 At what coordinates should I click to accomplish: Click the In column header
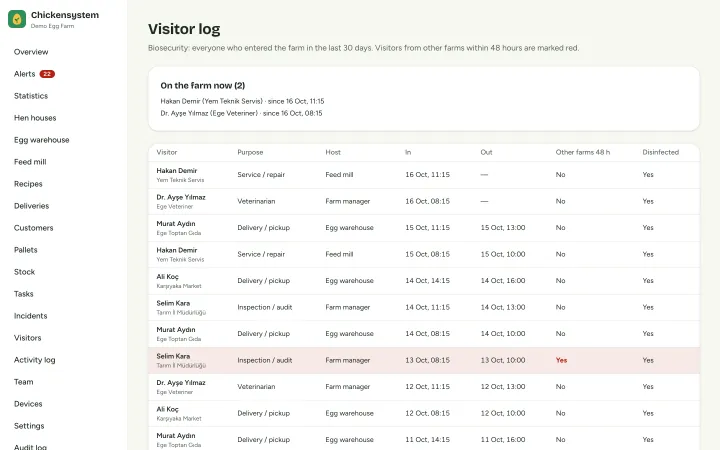point(408,152)
